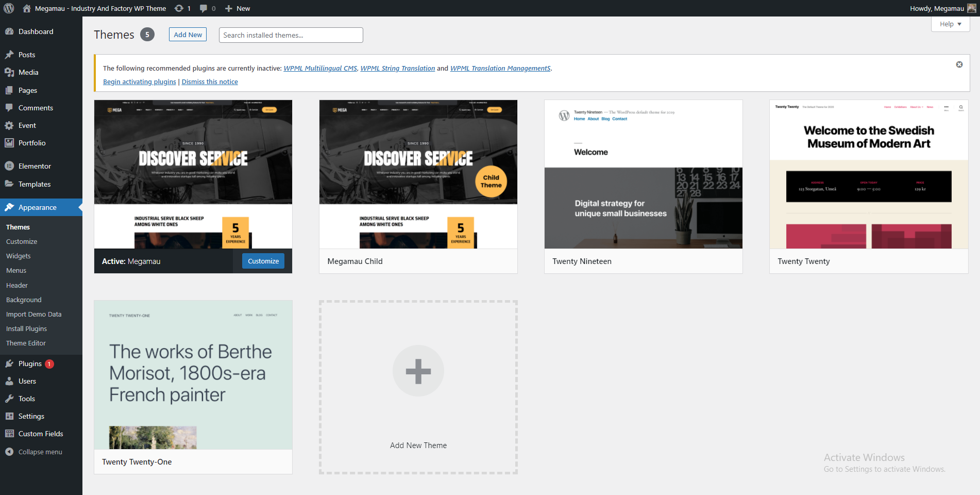Click the Posts pushpin icon

coord(9,55)
